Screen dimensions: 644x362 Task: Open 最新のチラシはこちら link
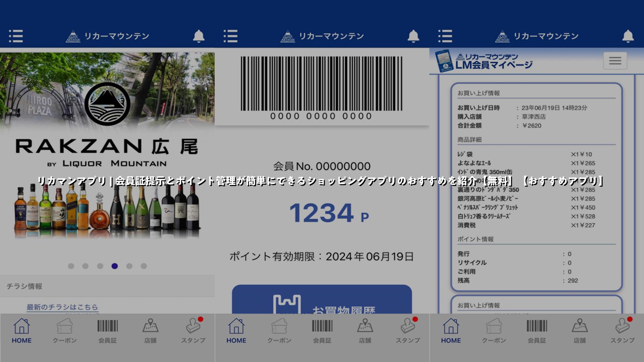[62, 307]
